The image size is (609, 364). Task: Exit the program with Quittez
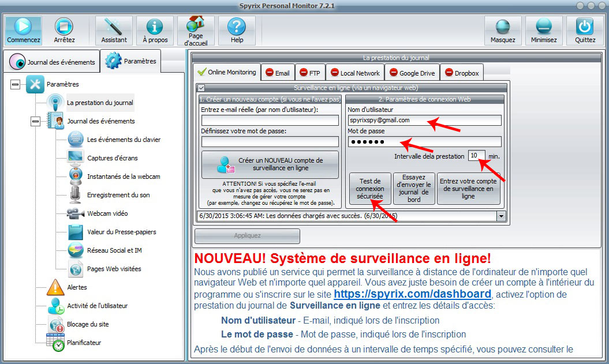pyautogui.click(x=585, y=31)
